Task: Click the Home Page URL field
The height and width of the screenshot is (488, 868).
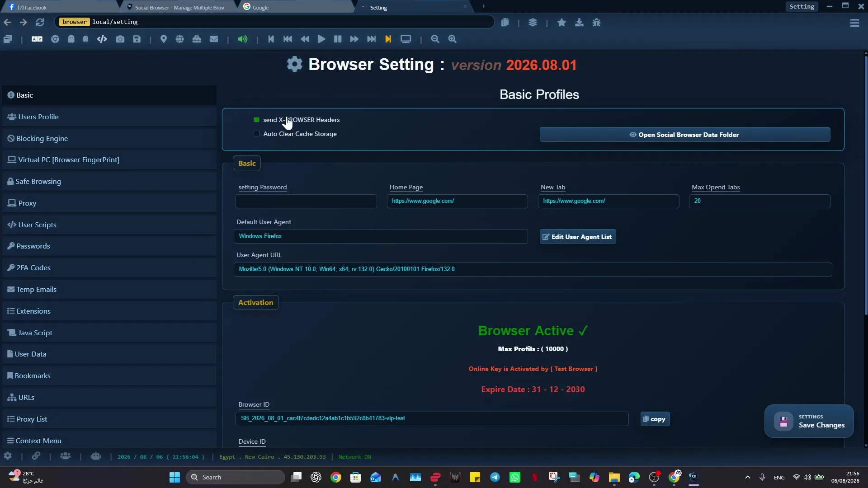Action: tap(457, 201)
